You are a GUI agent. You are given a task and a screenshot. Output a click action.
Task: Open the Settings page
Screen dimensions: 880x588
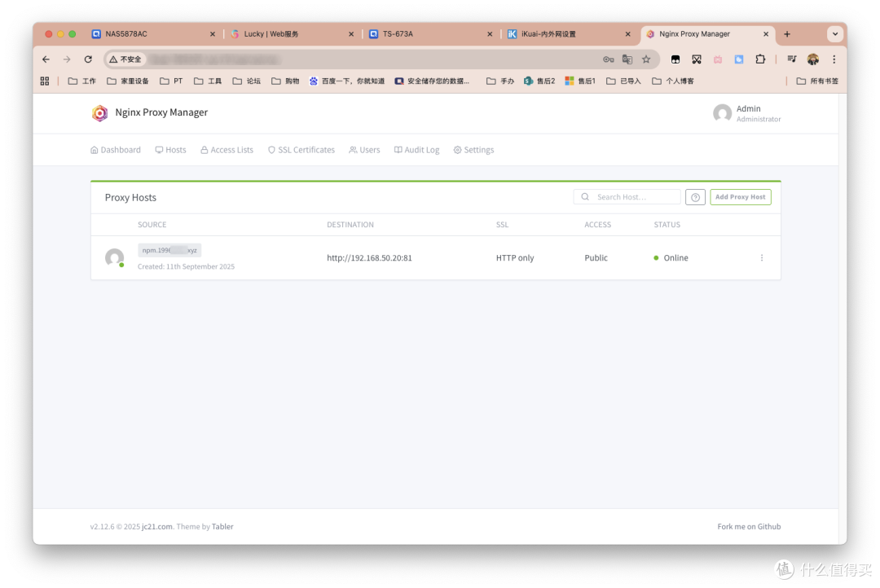[473, 151]
